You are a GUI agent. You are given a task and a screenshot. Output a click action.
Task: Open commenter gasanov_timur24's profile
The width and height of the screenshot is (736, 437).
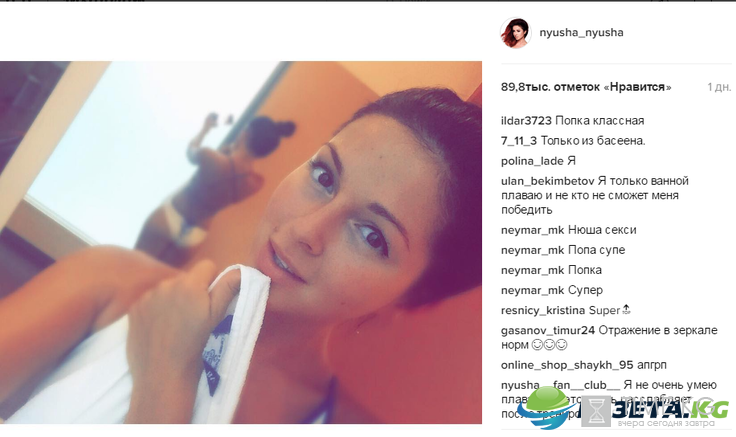[548, 330]
